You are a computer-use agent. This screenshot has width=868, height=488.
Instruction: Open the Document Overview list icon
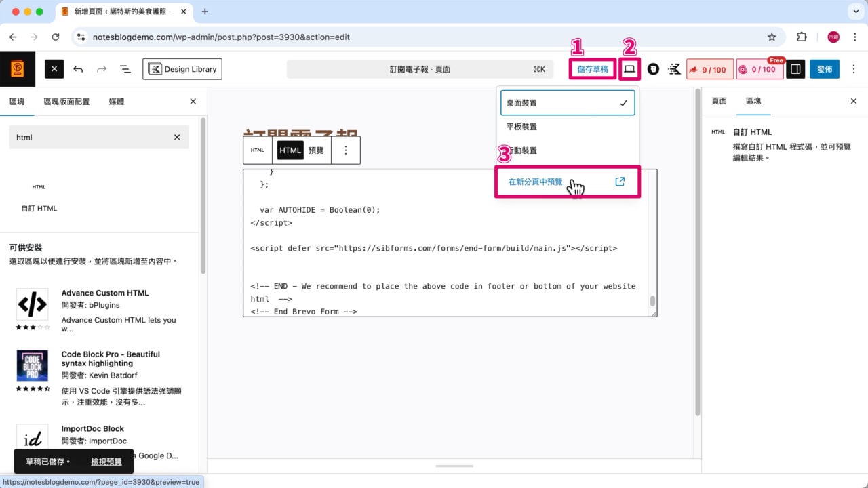pyautogui.click(x=123, y=68)
